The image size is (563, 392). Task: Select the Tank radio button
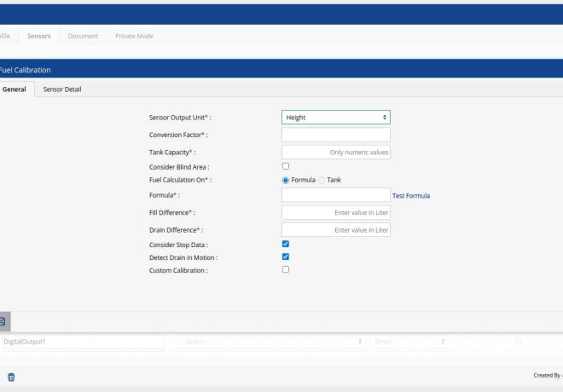(322, 180)
